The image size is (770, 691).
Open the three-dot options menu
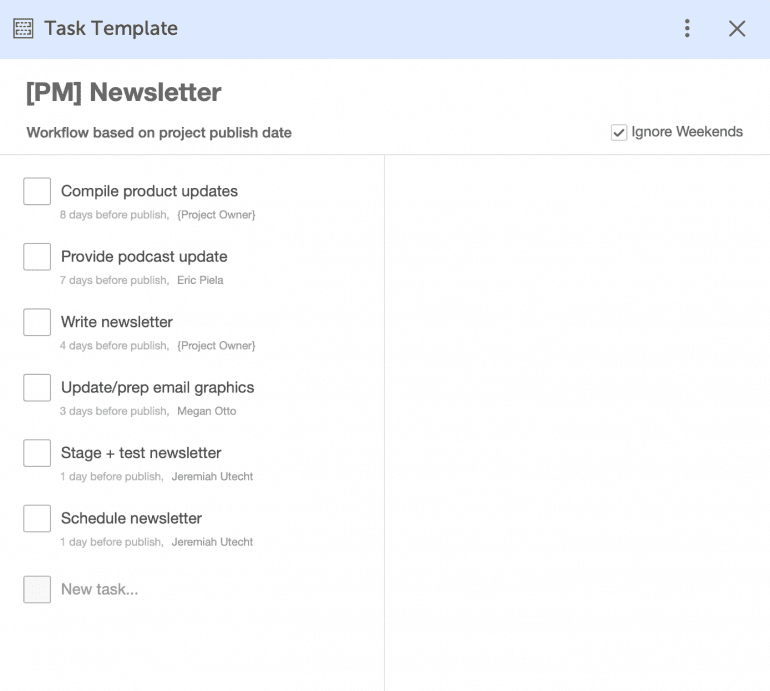click(x=687, y=29)
